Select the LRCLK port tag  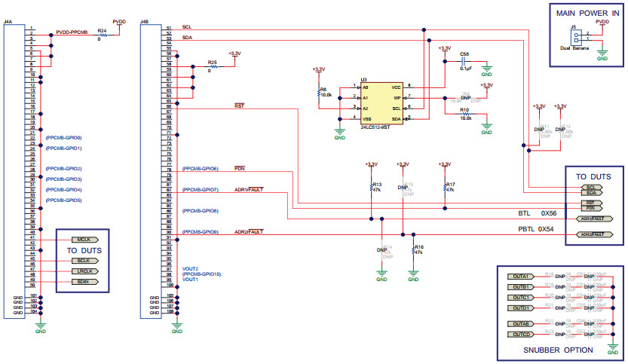pos(84,271)
